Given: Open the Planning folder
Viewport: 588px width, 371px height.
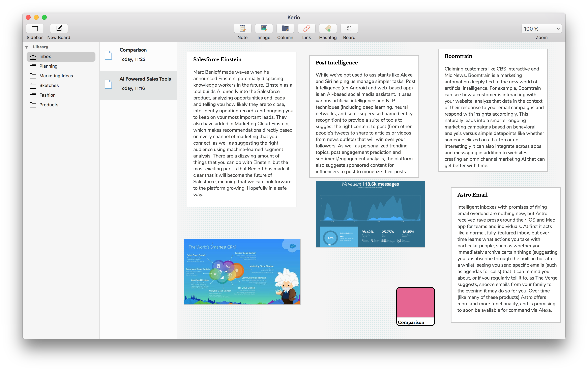Looking at the screenshot, I should tap(61, 66).
